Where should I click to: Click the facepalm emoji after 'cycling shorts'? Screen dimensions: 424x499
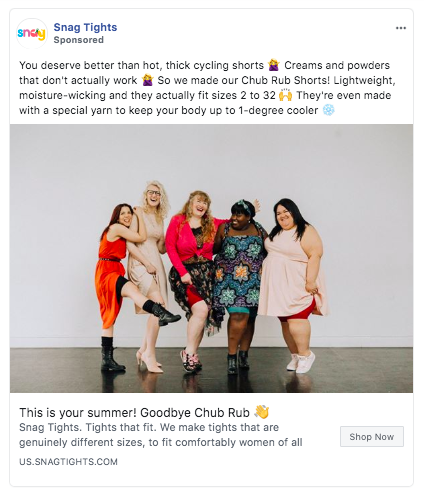[x=274, y=65]
